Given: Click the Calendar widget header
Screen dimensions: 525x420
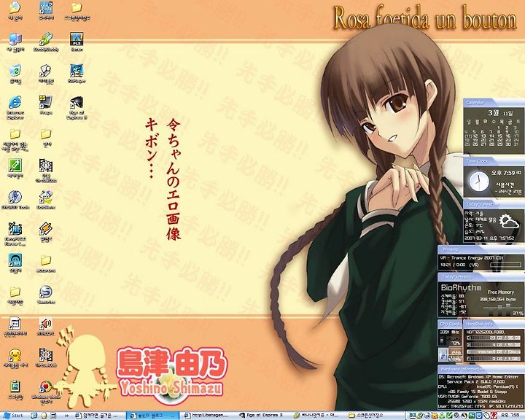Looking at the screenshot, I should pyautogui.click(x=493, y=102).
